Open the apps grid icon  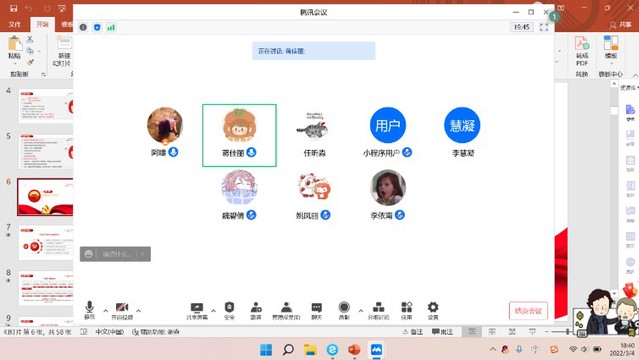pyautogui.click(x=406, y=307)
